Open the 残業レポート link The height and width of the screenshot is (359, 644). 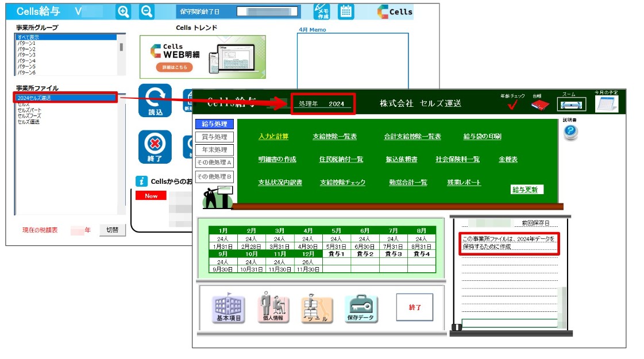pyautogui.click(x=464, y=183)
